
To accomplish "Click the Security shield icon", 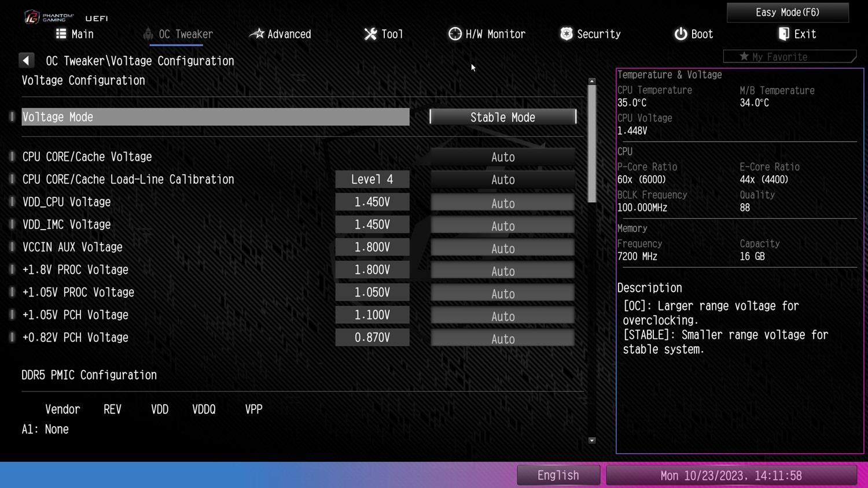I will [x=567, y=34].
